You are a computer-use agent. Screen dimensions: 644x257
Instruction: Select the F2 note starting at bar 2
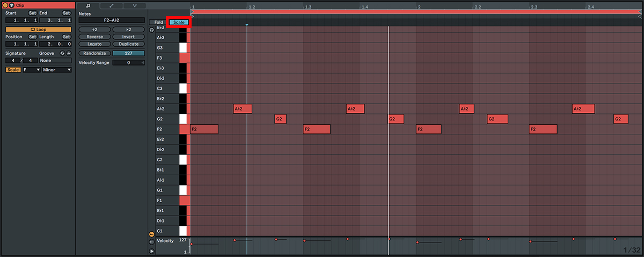tap(428, 129)
